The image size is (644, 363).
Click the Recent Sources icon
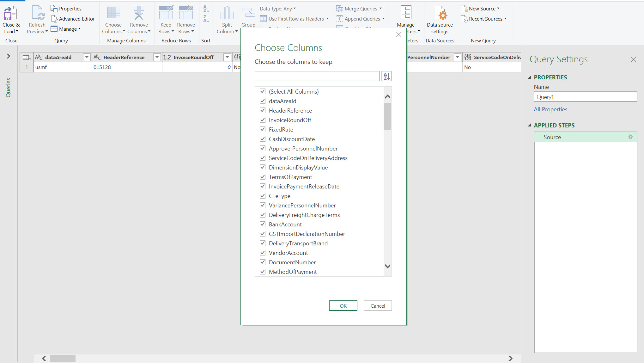(464, 19)
